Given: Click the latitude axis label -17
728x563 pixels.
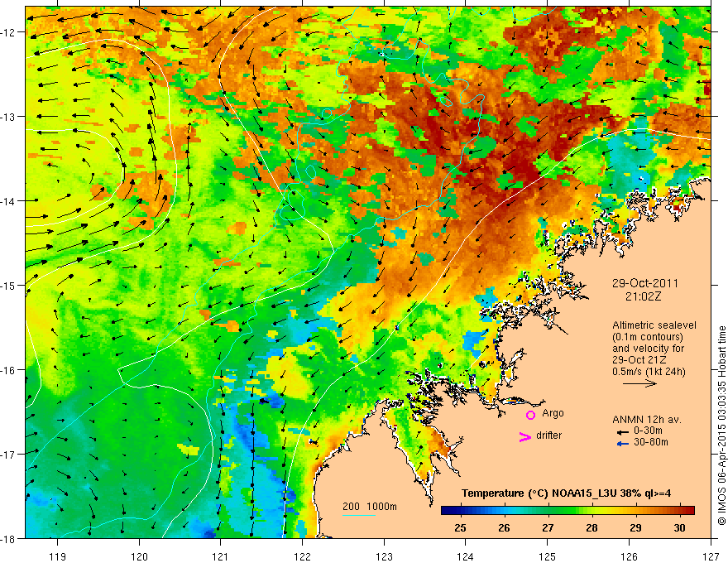Looking at the screenshot, I should click(x=8, y=454).
